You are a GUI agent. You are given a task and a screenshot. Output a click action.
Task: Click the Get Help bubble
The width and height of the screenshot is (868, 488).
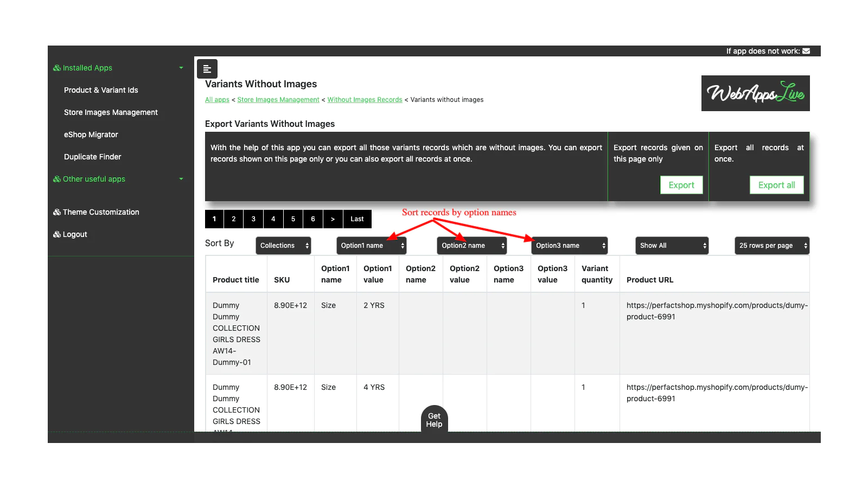pos(434,420)
